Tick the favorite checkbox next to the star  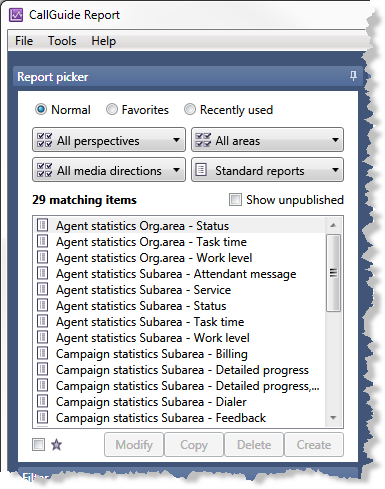[38, 444]
